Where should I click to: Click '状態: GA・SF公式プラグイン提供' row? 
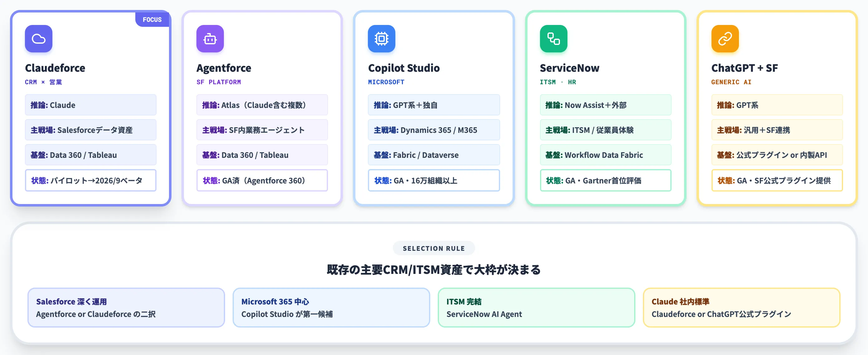point(777,180)
